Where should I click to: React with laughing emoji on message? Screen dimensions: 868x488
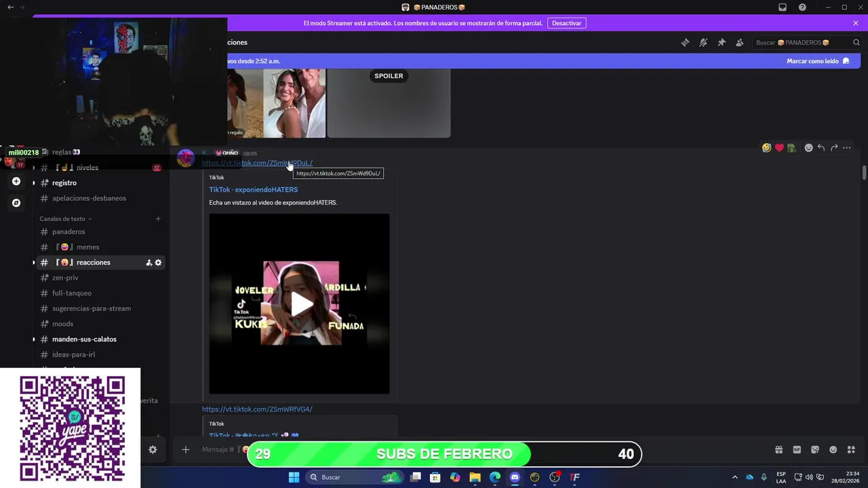click(x=766, y=148)
